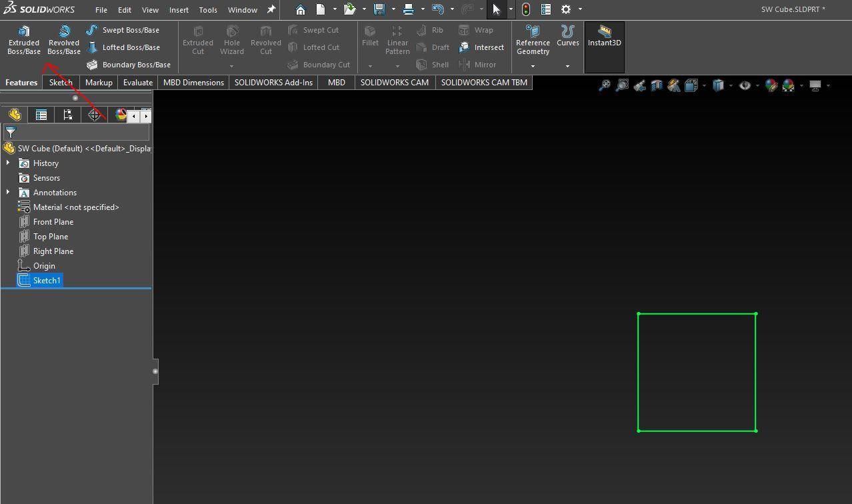Select the Revolved Boss/Base tool
This screenshot has height=504, width=852.
64,39
